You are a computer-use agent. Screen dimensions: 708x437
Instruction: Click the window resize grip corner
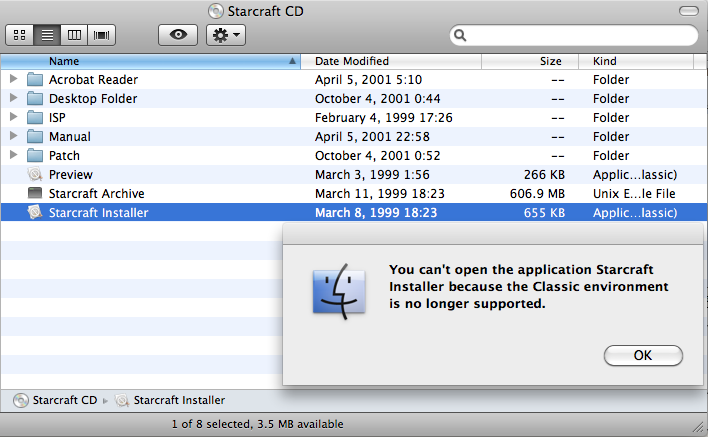(x=699, y=427)
